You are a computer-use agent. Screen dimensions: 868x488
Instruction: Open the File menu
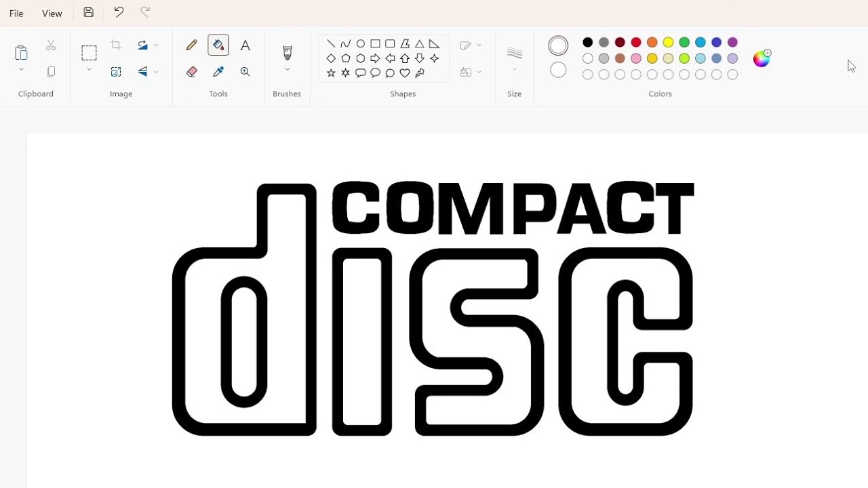point(16,14)
